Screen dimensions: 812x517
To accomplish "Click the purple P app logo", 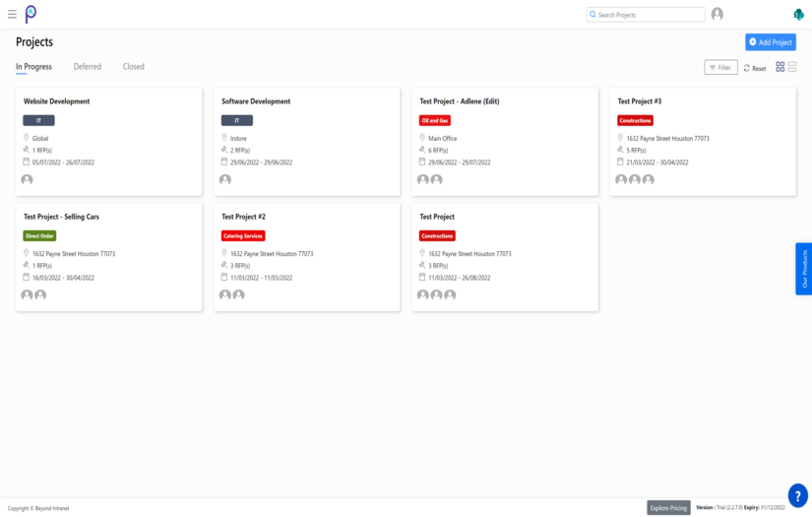I will tap(31, 14).
